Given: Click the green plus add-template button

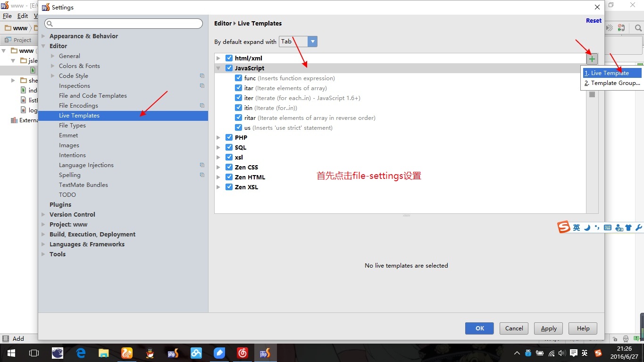Looking at the screenshot, I should (592, 59).
